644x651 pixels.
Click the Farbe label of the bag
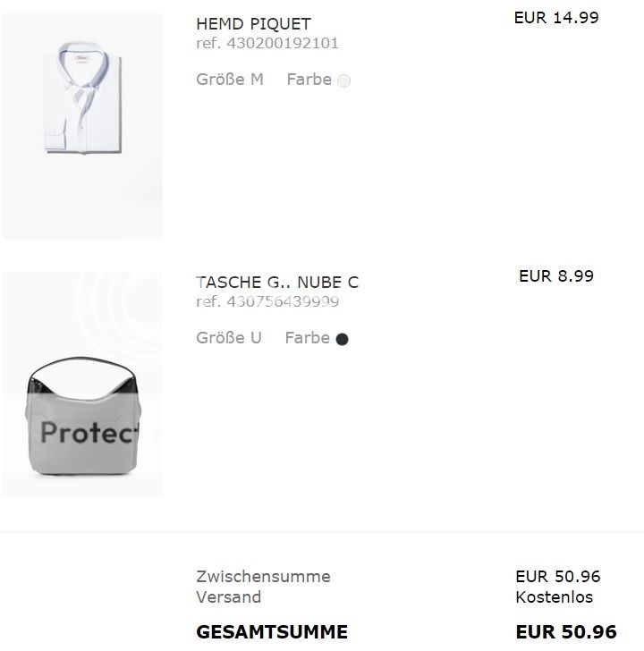tap(307, 338)
